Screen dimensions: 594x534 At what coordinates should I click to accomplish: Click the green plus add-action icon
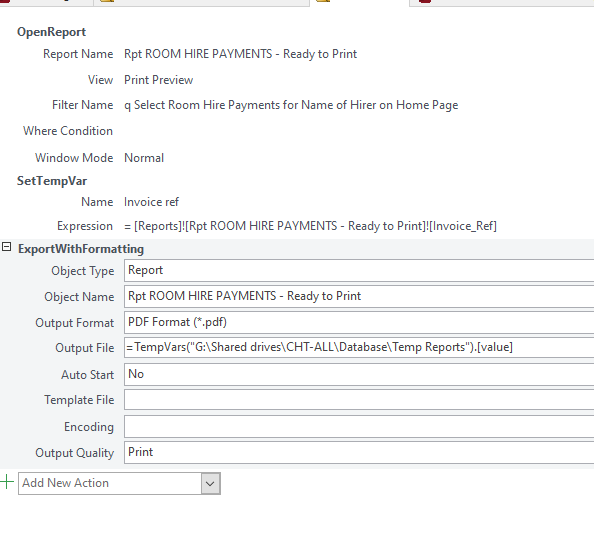[7, 482]
